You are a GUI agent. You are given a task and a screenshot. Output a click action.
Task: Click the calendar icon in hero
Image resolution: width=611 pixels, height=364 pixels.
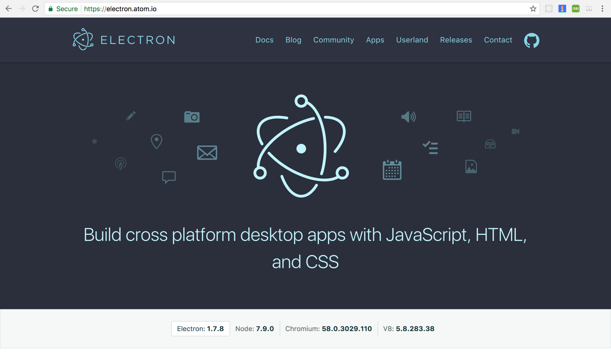tap(392, 170)
